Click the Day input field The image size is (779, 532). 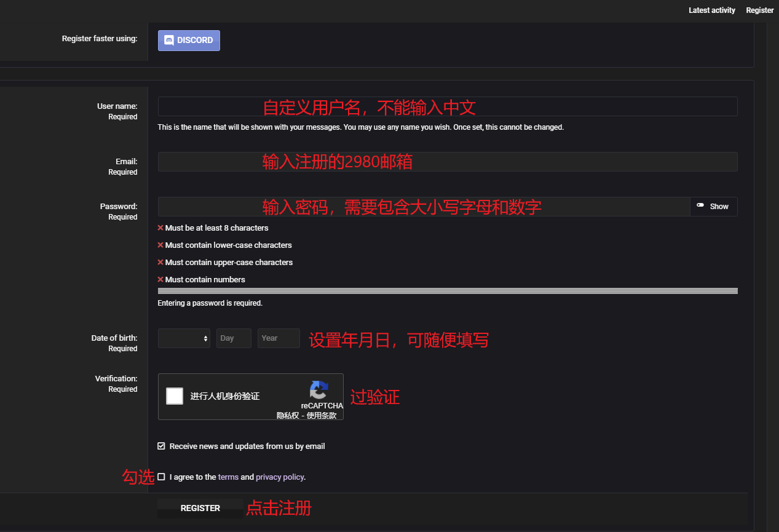coord(234,338)
